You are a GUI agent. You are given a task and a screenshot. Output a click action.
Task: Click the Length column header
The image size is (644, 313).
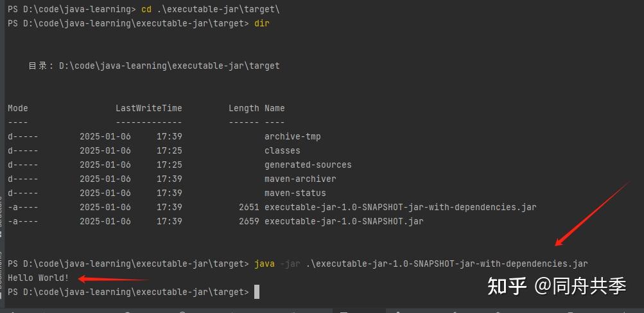243,108
